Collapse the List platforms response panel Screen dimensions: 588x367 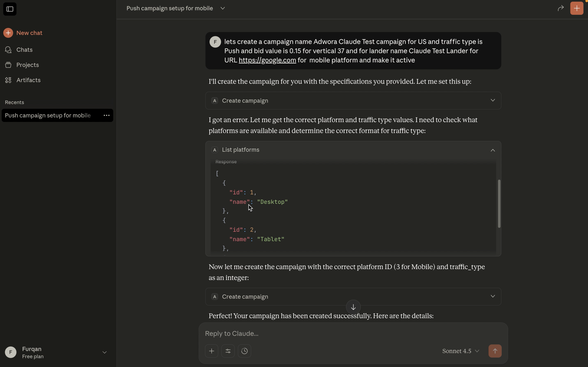point(492,150)
